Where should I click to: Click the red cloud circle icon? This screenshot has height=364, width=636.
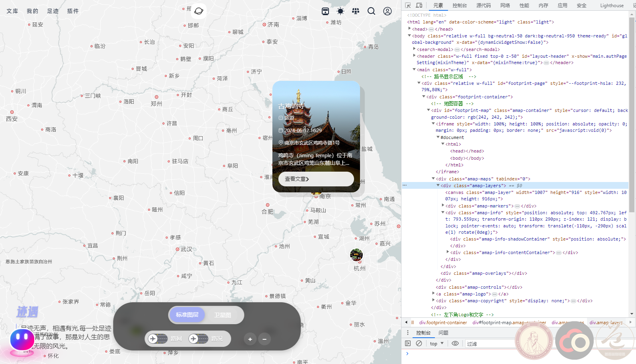[x=574, y=341]
